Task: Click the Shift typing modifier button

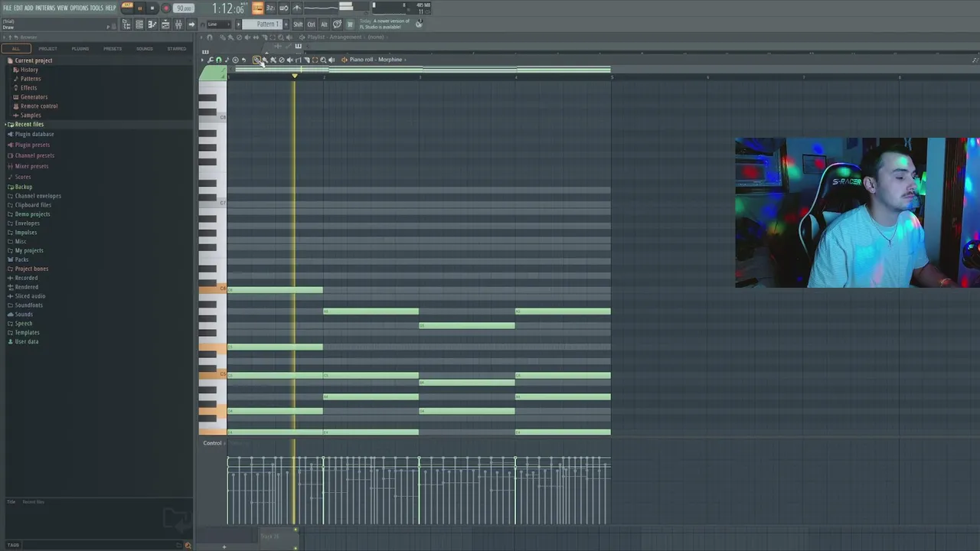Action: tap(298, 24)
